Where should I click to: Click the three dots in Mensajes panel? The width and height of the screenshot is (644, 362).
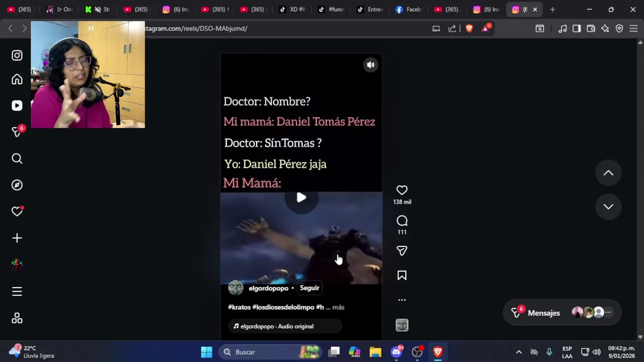click(608, 313)
